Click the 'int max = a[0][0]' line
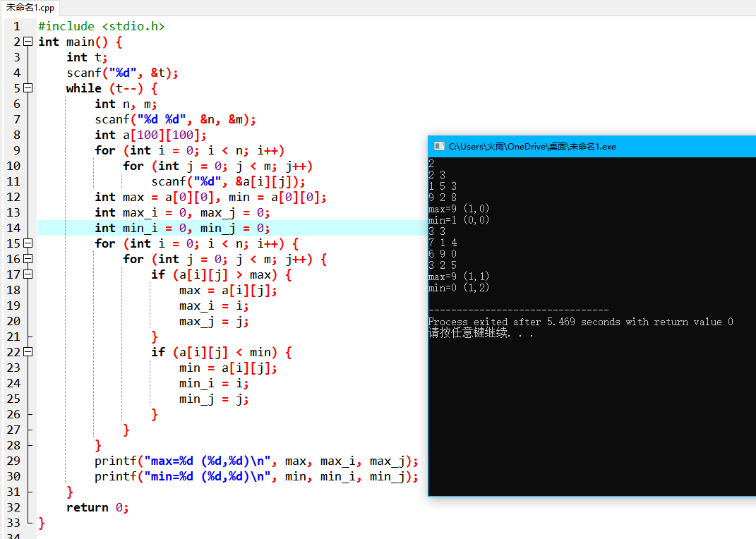The width and height of the screenshot is (756, 539). tap(210, 197)
